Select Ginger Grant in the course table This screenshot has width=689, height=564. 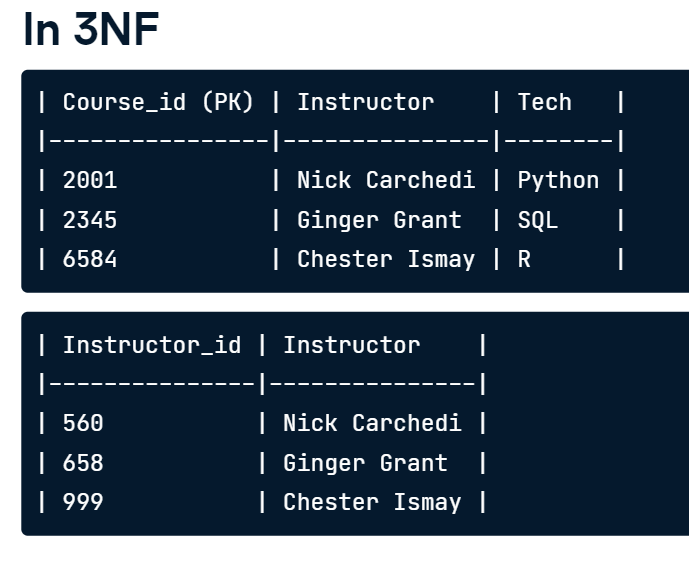(x=379, y=220)
